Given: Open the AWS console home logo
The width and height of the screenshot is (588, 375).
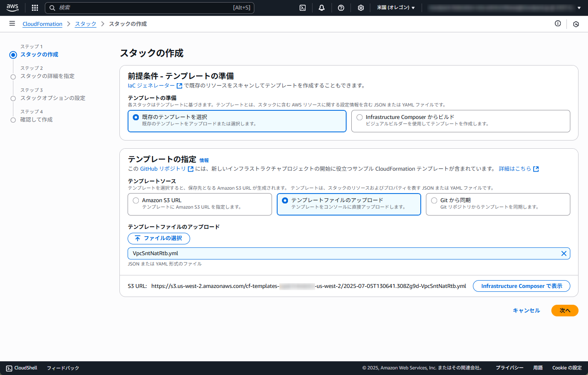Looking at the screenshot, I should pos(12,7).
